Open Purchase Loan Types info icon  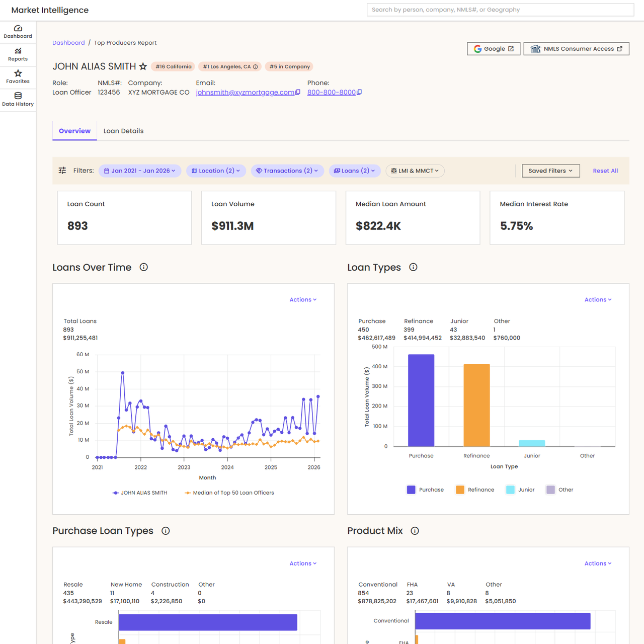166,531
